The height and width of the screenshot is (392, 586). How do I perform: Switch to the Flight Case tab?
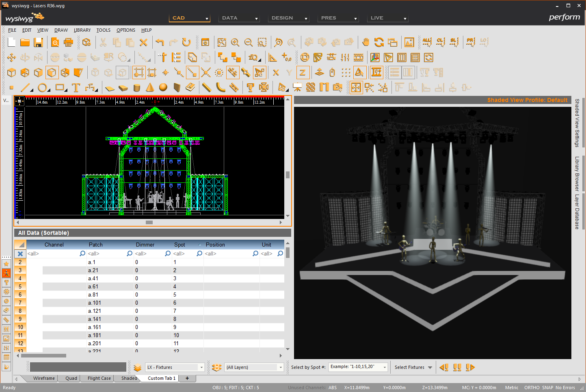99,378
